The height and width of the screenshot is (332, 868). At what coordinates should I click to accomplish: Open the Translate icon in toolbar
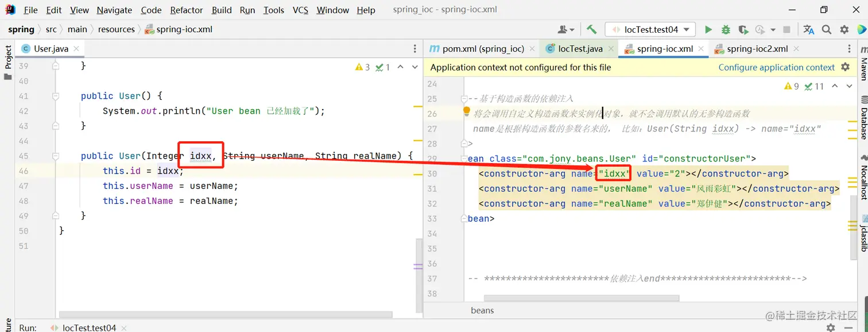point(809,29)
